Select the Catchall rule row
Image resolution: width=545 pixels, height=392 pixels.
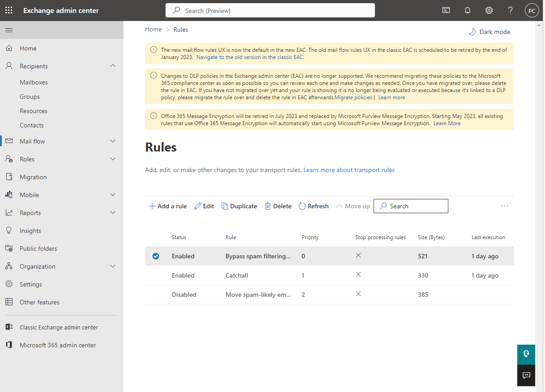[x=329, y=275]
